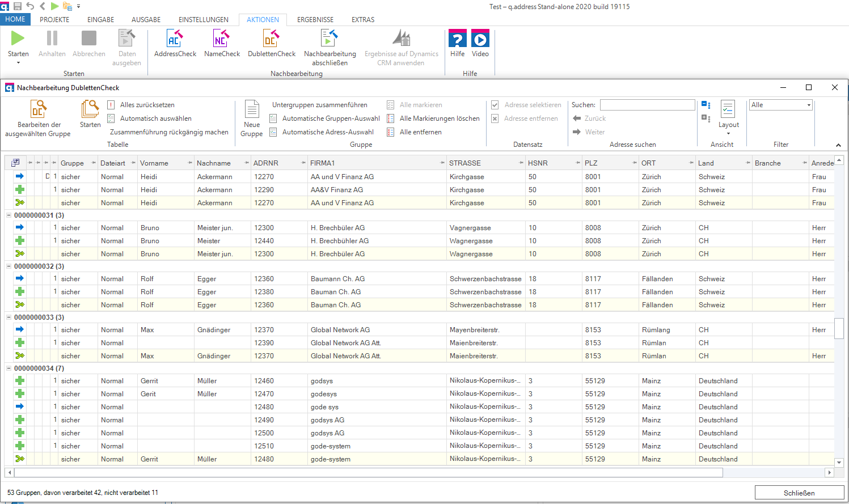Click the vertical scrollbar thumb of the table
Screen dimensions: 849x504
coord(839,328)
